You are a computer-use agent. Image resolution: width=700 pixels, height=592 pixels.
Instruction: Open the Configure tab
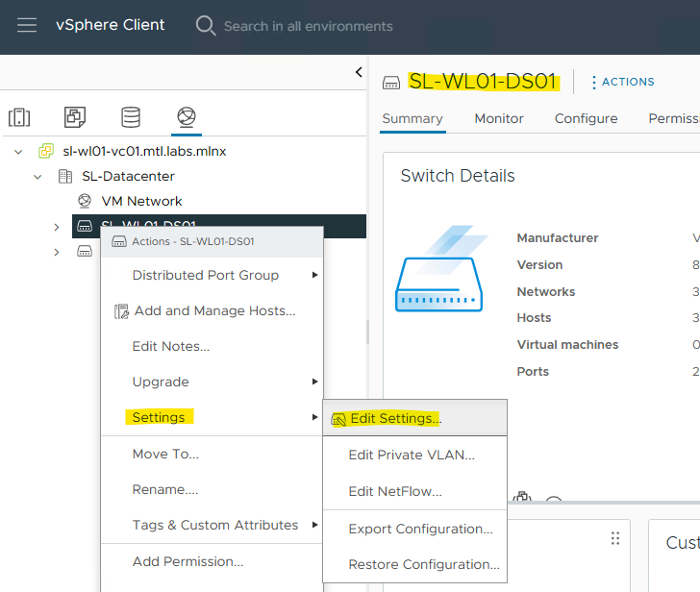(x=586, y=118)
